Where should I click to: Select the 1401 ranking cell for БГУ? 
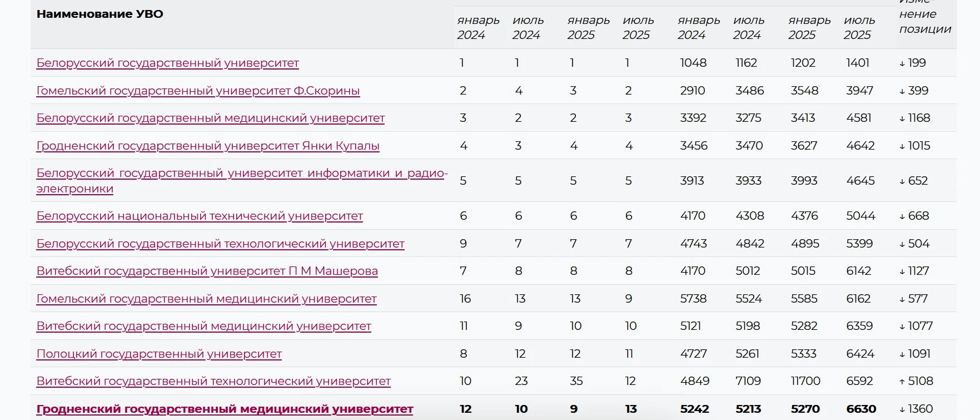pos(858,63)
